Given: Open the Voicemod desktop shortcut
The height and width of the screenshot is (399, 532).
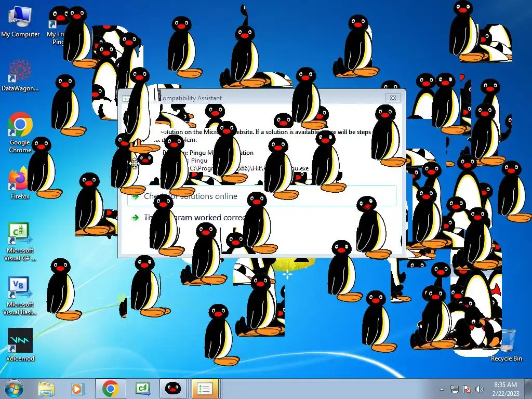Looking at the screenshot, I should [x=20, y=345].
